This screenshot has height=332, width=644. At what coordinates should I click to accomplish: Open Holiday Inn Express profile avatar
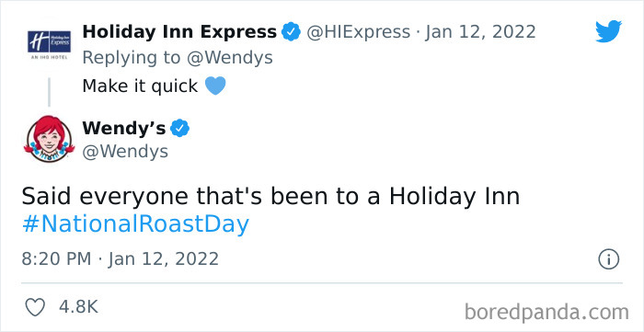click(50, 42)
